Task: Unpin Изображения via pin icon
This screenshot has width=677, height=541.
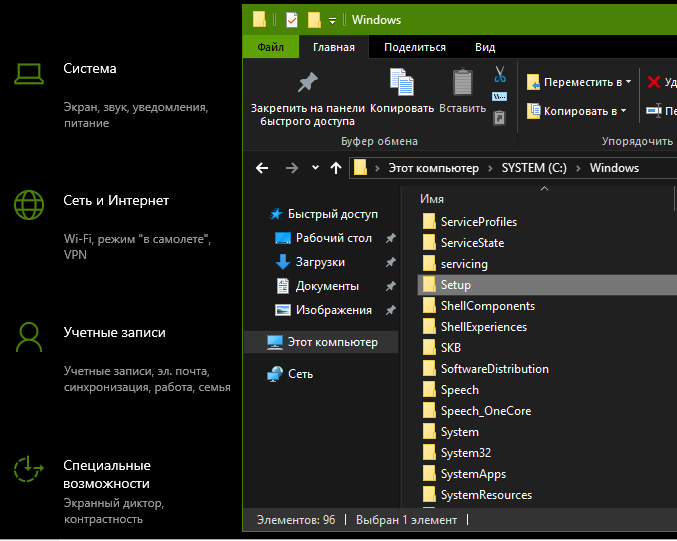Action: click(x=390, y=310)
